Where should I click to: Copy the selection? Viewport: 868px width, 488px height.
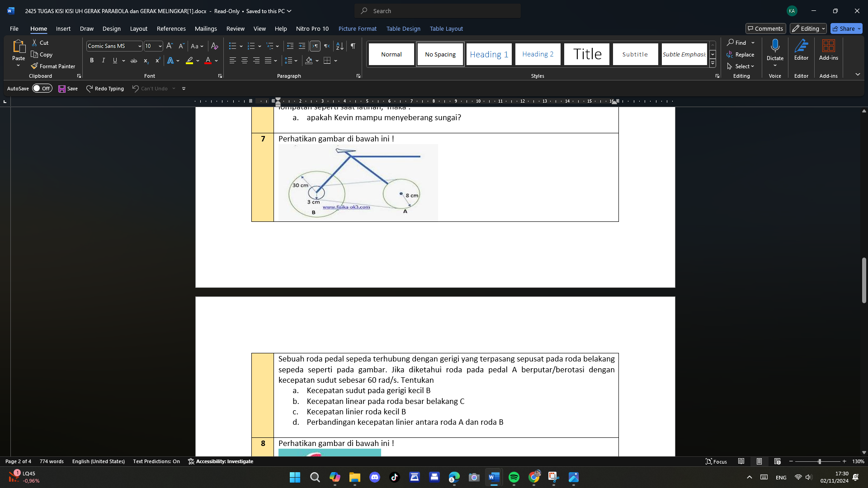42,54
